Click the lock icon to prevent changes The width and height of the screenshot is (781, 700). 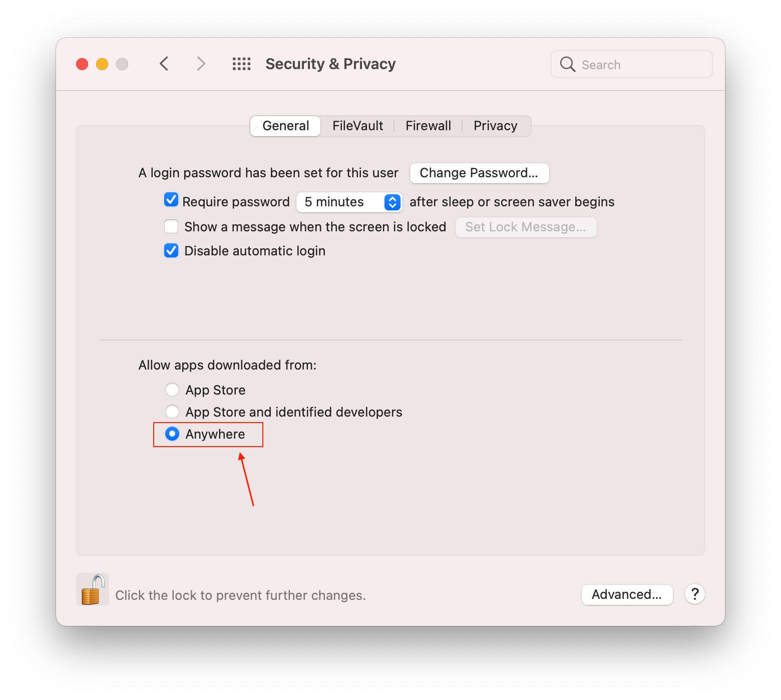[93, 590]
